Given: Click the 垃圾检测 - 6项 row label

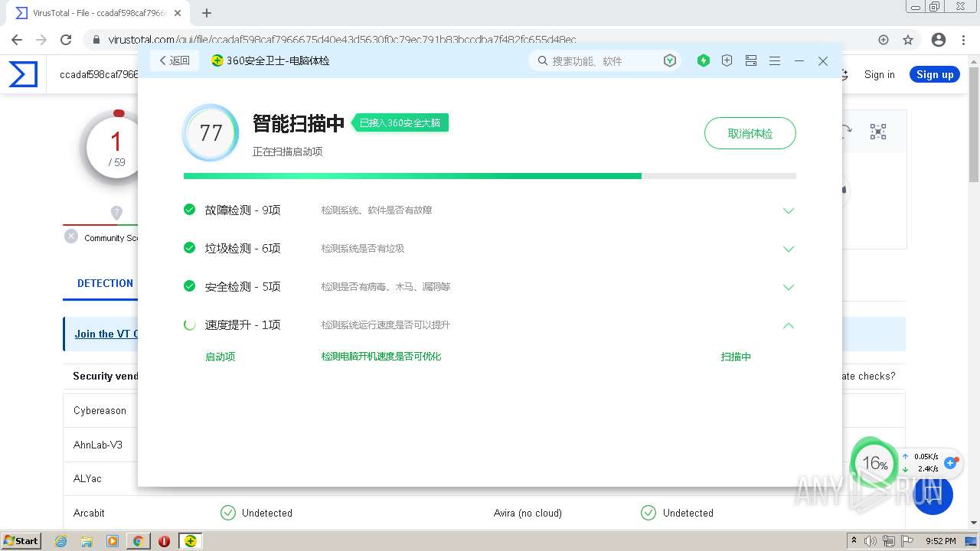Looking at the screenshot, I should [243, 249].
